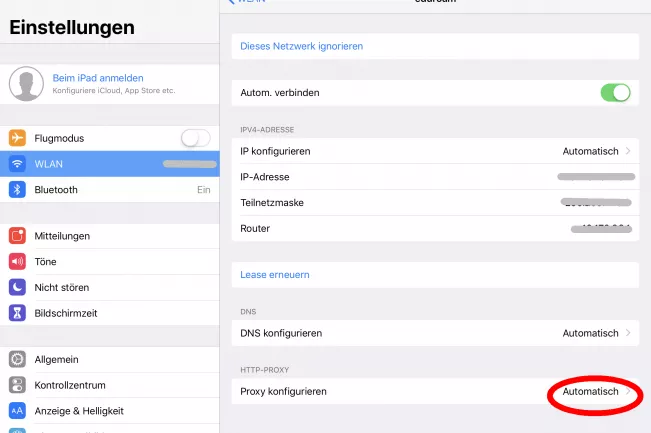Tap the Einstellungen heading
The image size is (651, 433).
point(72,28)
